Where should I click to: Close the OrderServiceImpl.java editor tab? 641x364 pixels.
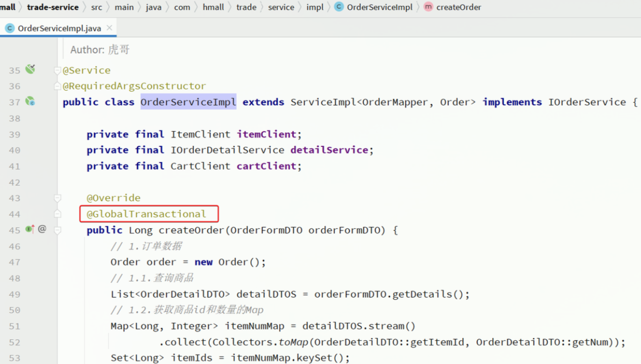(x=109, y=28)
